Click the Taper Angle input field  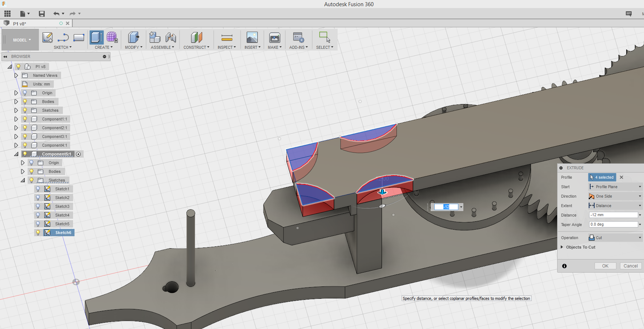(613, 225)
